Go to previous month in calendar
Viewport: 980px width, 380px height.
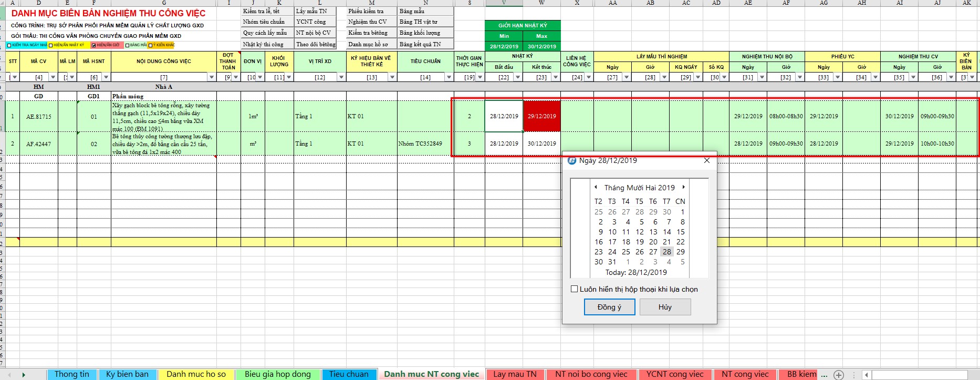coord(596,187)
